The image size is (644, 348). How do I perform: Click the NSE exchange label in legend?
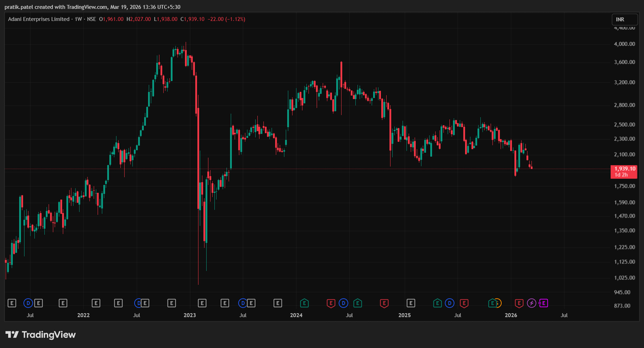(x=91, y=19)
